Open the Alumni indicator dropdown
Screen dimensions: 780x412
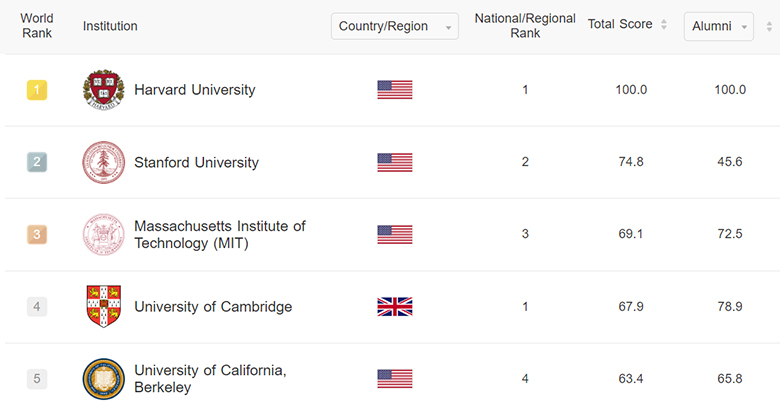click(718, 26)
